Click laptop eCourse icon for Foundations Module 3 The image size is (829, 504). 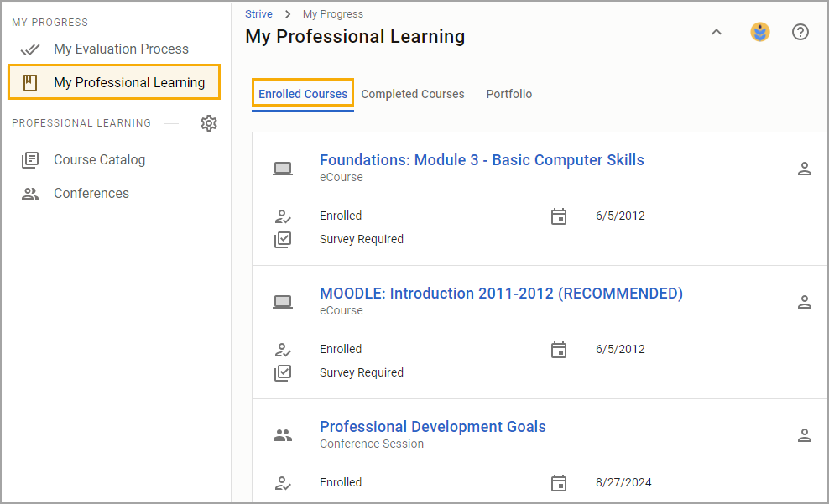click(282, 169)
